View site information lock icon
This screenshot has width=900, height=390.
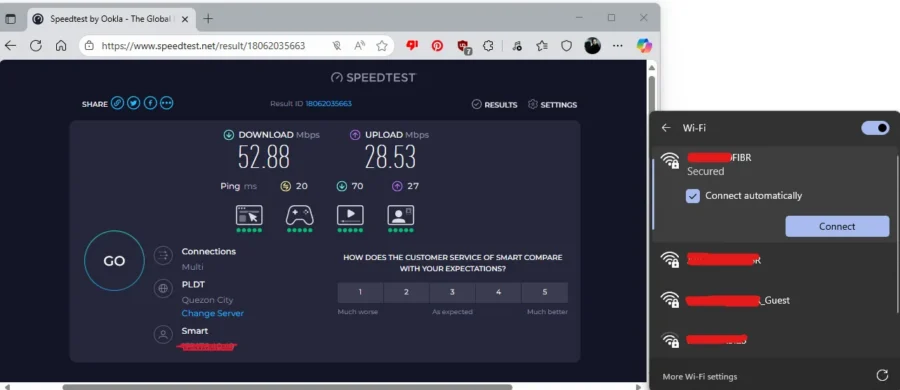click(89, 46)
